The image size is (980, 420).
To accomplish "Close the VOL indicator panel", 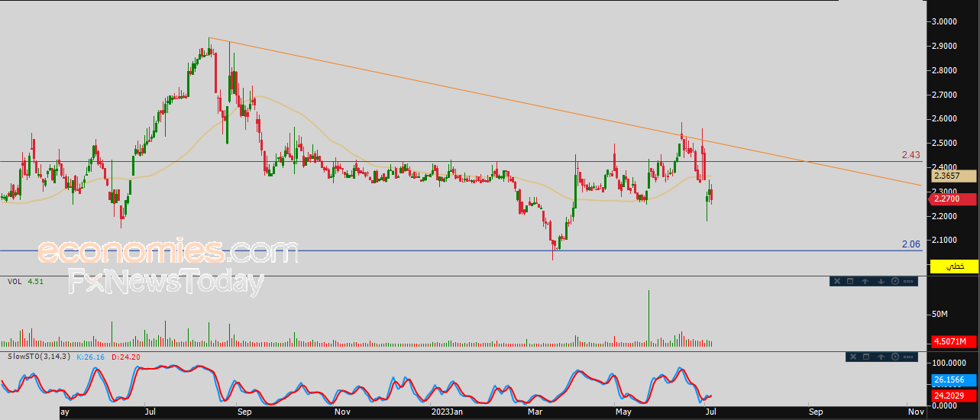I will coord(837,281).
